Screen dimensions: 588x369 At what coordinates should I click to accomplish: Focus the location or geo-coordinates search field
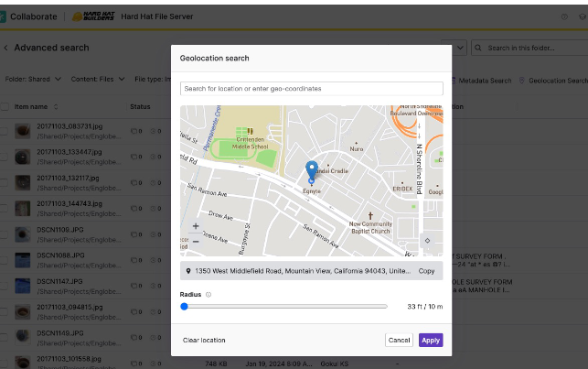(x=311, y=89)
